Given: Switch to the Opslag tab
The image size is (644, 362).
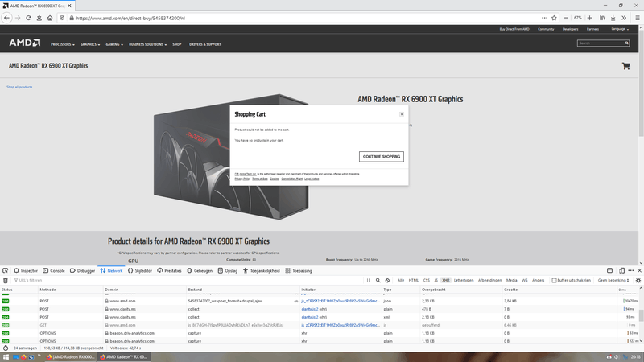Looking at the screenshot, I should click(228, 270).
